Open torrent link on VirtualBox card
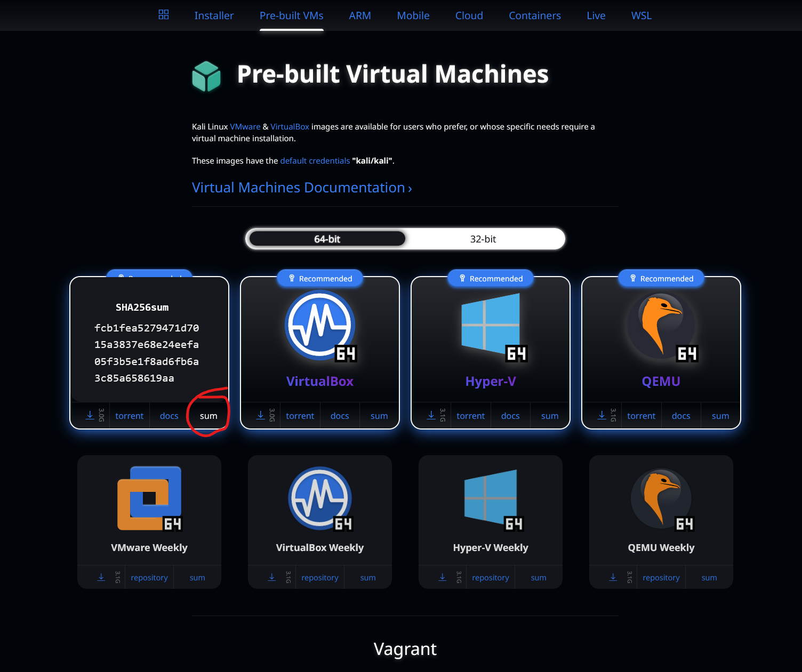This screenshot has height=672, width=802. [x=300, y=416]
